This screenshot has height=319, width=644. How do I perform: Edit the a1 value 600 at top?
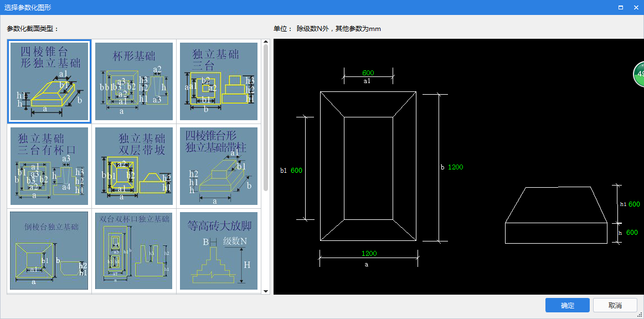pos(368,73)
